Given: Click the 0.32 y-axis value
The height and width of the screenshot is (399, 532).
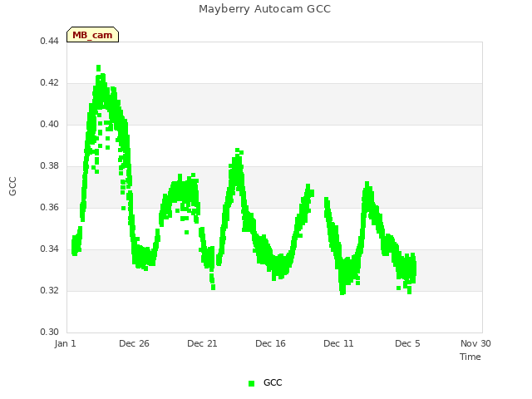Looking at the screenshot, I should point(49,290).
